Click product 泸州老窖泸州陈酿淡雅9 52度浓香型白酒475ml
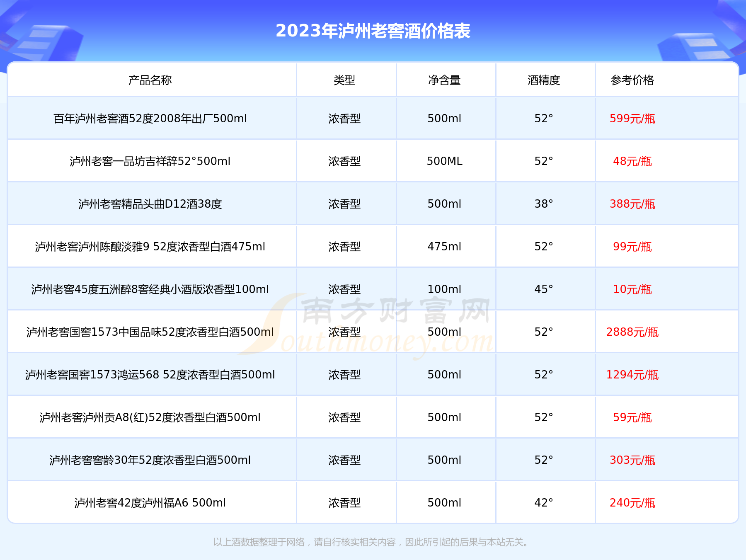The height and width of the screenshot is (560, 746). [150, 247]
